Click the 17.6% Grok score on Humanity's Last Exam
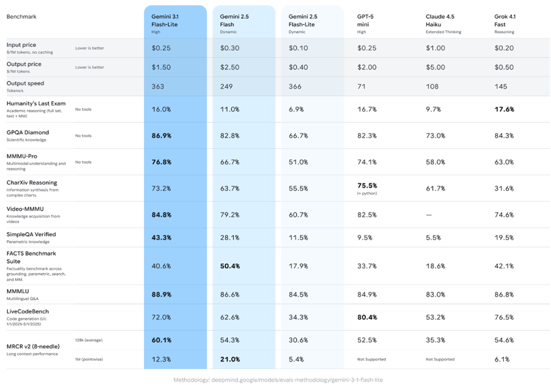 504,109
